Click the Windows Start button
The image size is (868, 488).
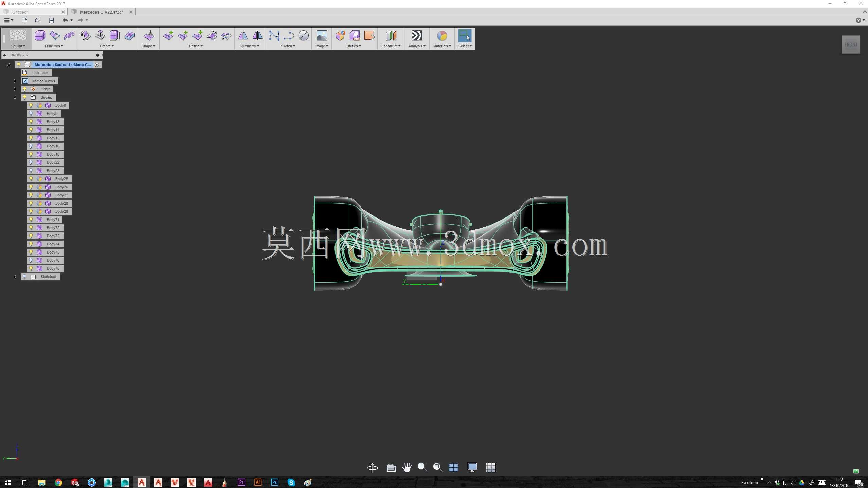8,482
